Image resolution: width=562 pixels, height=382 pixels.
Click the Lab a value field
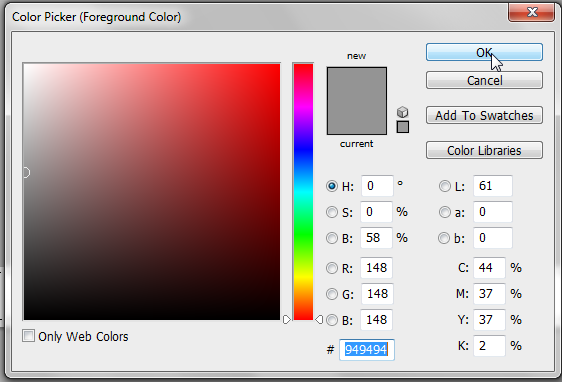493,212
